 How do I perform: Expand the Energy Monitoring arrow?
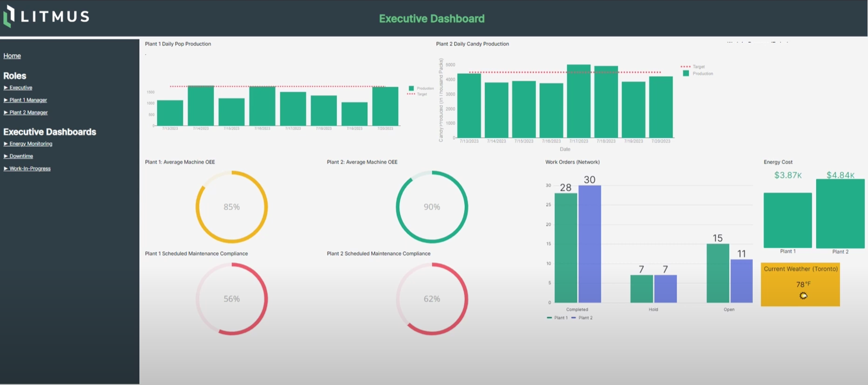coord(6,144)
